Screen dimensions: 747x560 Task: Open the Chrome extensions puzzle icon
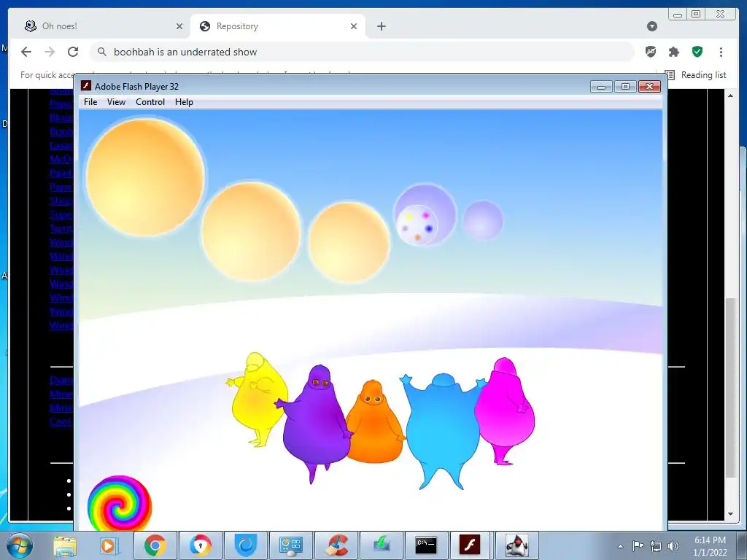(x=673, y=52)
